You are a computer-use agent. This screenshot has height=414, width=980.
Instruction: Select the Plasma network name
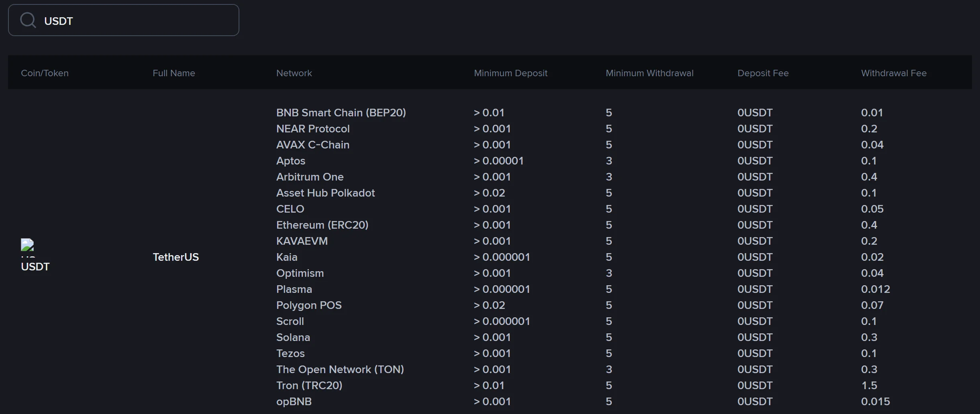pyautogui.click(x=294, y=289)
